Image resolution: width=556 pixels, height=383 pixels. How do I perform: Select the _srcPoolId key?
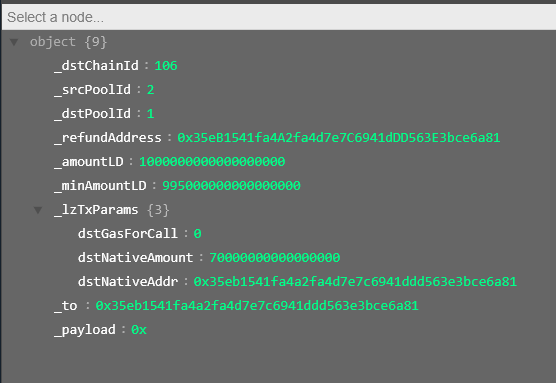[x=93, y=90]
